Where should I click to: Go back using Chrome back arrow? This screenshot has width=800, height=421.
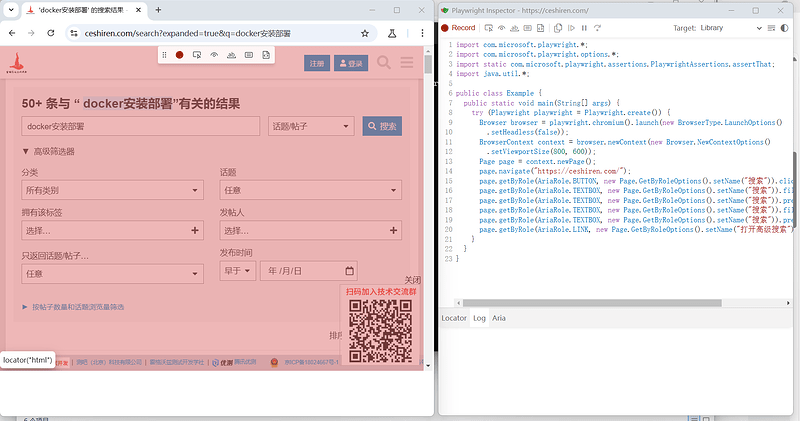click(x=12, y=33)
